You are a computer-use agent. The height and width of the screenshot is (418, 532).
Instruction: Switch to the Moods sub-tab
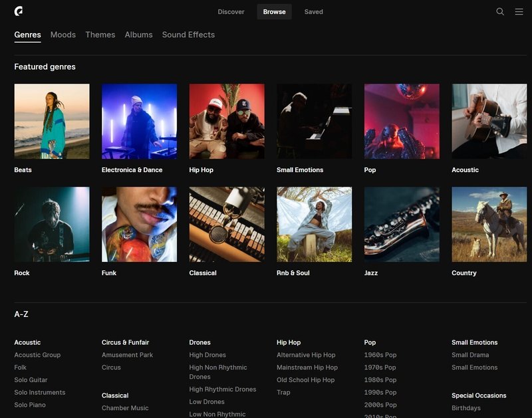(x=63, y=35)
